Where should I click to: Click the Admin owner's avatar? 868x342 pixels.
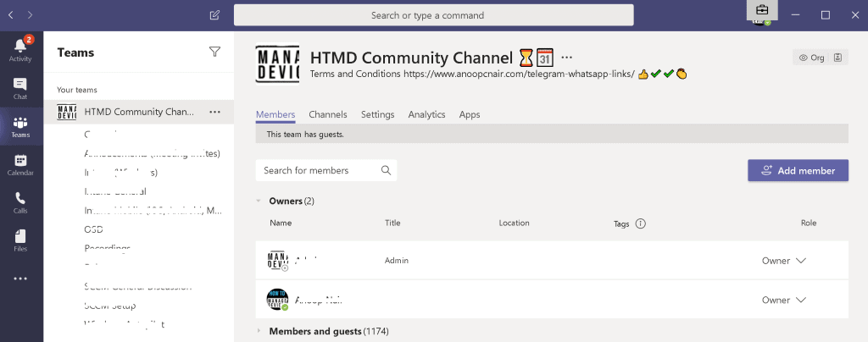point(277,260)
